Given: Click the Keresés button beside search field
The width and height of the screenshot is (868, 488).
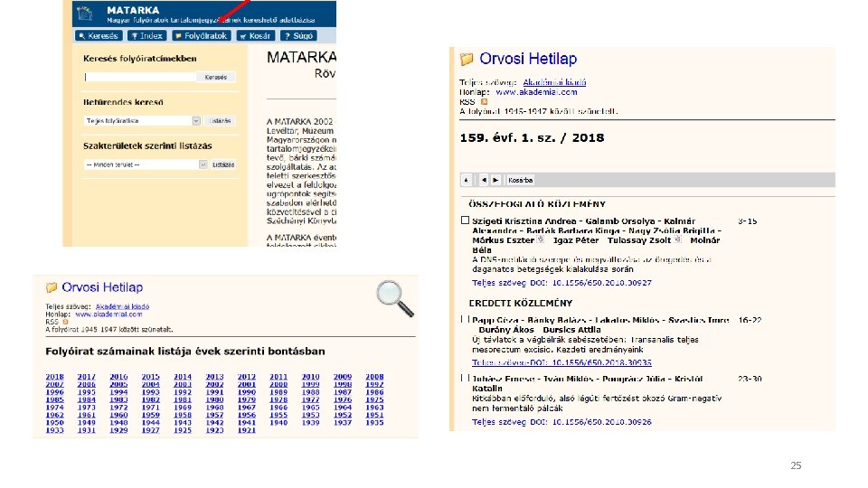Looking at the screenshot, I should (x=216, y=77).
